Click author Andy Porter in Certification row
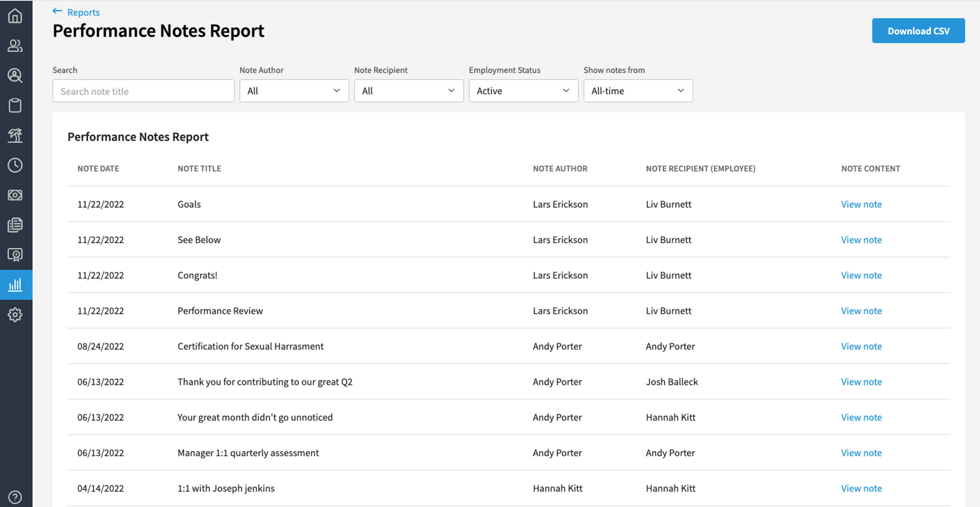Screen dimensions: 980x507 pyautogui.click(x=557, y=346)
